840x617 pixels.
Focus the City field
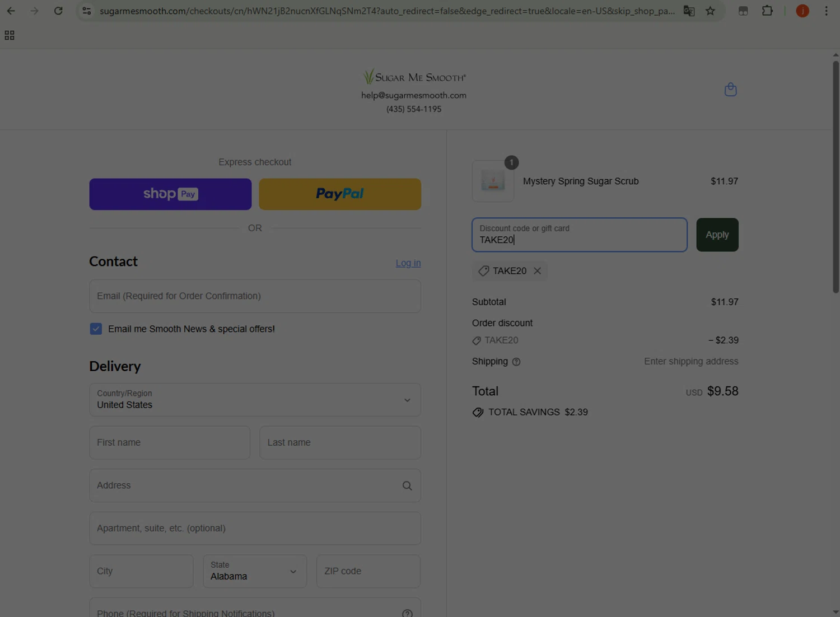(141, 571)
